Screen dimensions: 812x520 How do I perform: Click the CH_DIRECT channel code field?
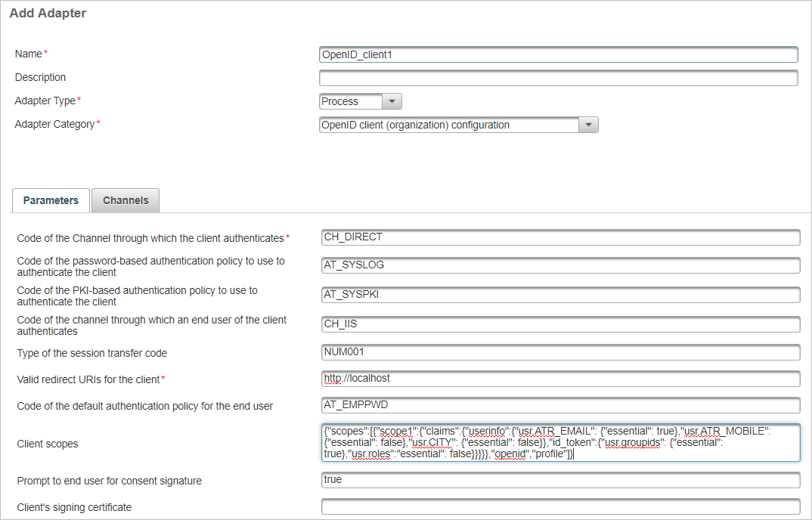tap(560, 238)
